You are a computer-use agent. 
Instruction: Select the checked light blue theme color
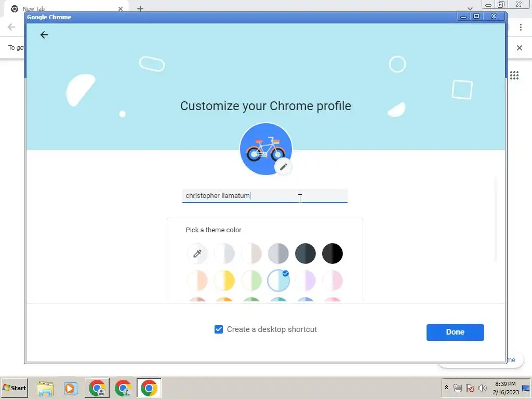click(x=278, y=281)
